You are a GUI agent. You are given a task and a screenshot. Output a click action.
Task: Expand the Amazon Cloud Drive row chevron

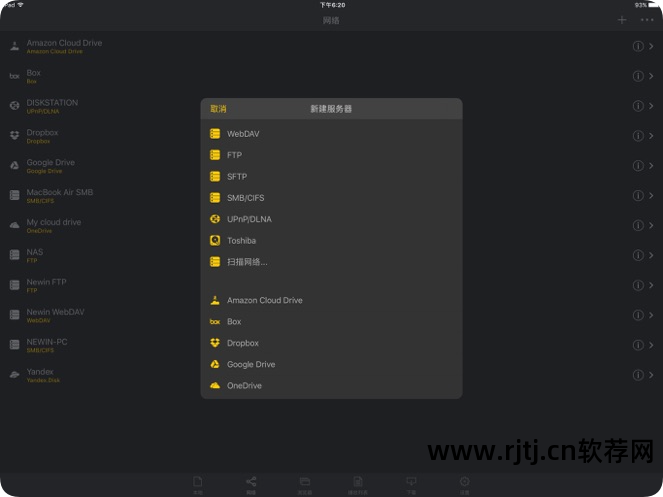point(651,46)
